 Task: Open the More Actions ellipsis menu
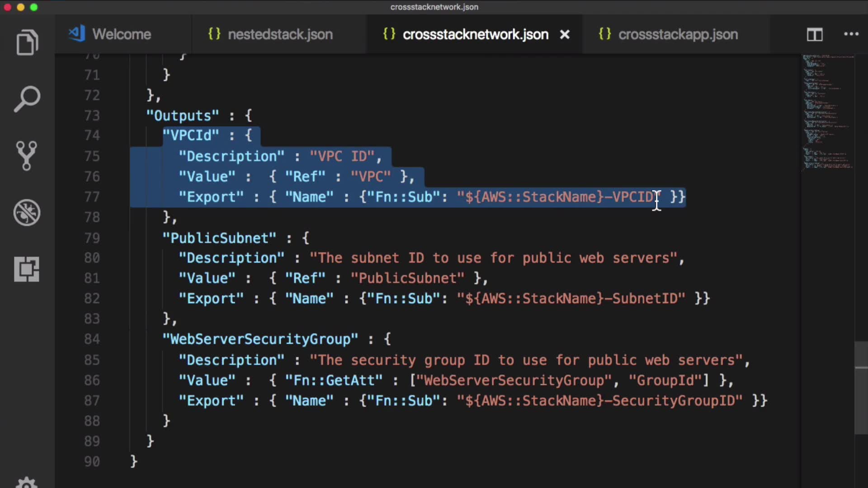(x=851, y=34)
